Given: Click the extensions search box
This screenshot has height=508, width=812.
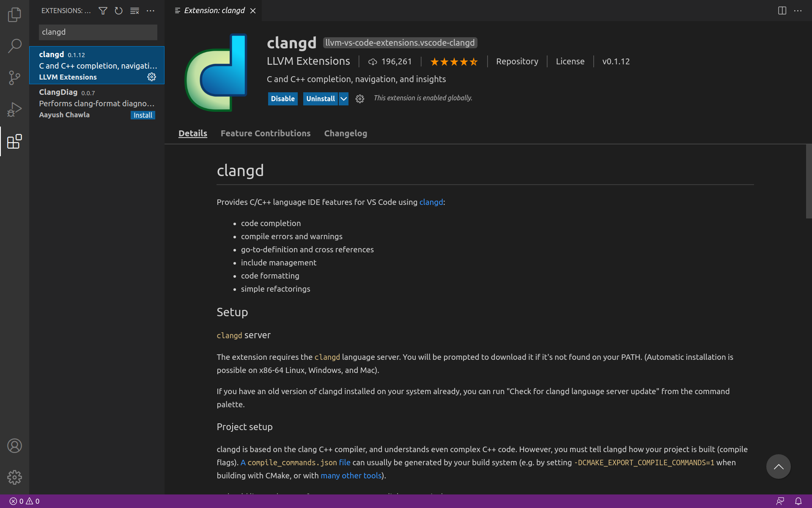Looking at the screenshot, I should point(98,32).
